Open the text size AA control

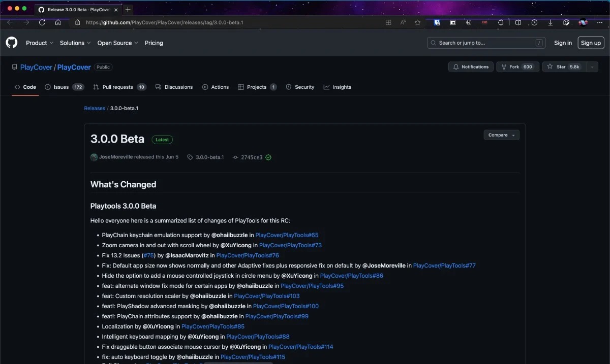click(x=402, y=22)
